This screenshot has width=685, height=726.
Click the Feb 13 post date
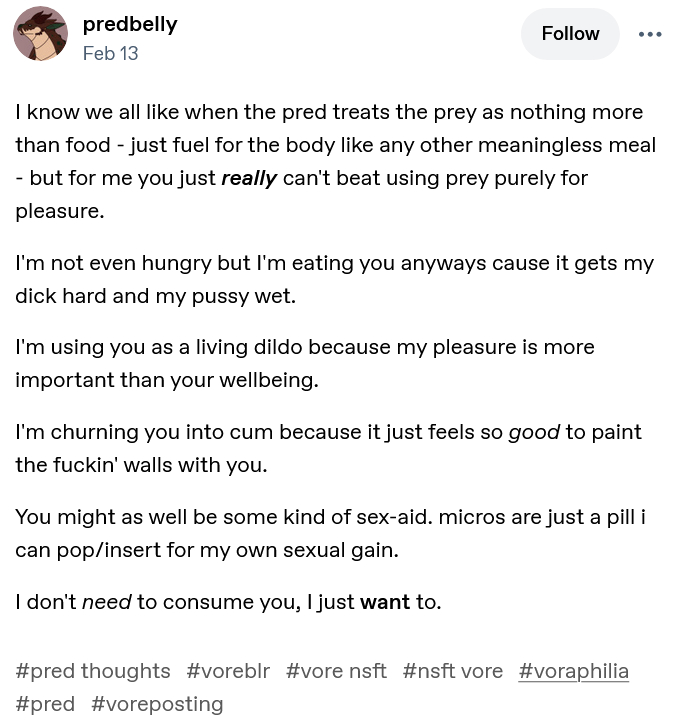click(x=110, y=54)
